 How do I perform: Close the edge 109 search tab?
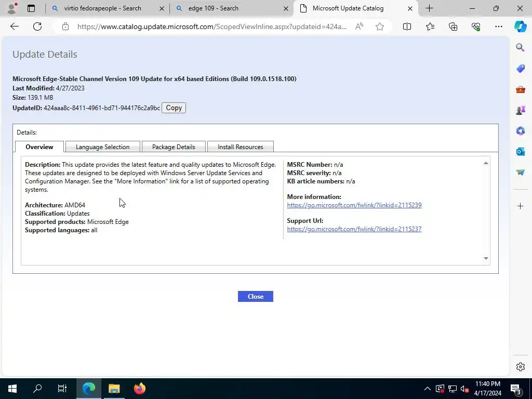pyautogui.click(x=286, y=8)
